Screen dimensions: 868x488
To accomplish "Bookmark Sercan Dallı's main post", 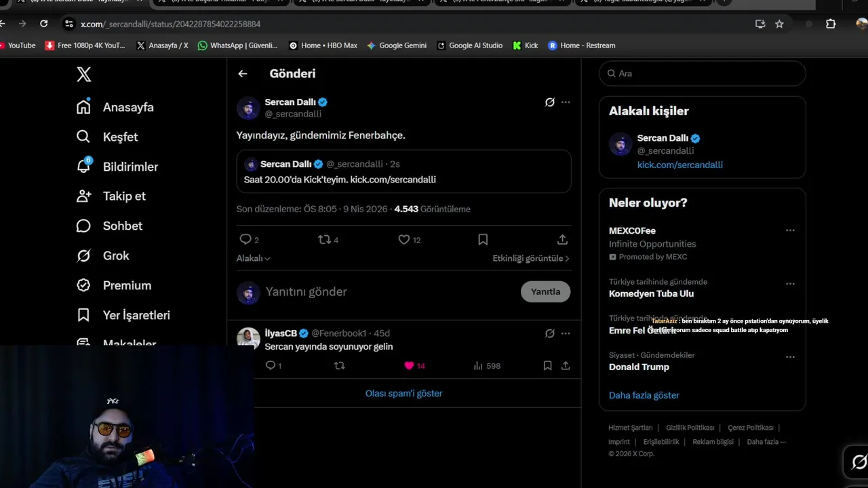I will point(483,239).
